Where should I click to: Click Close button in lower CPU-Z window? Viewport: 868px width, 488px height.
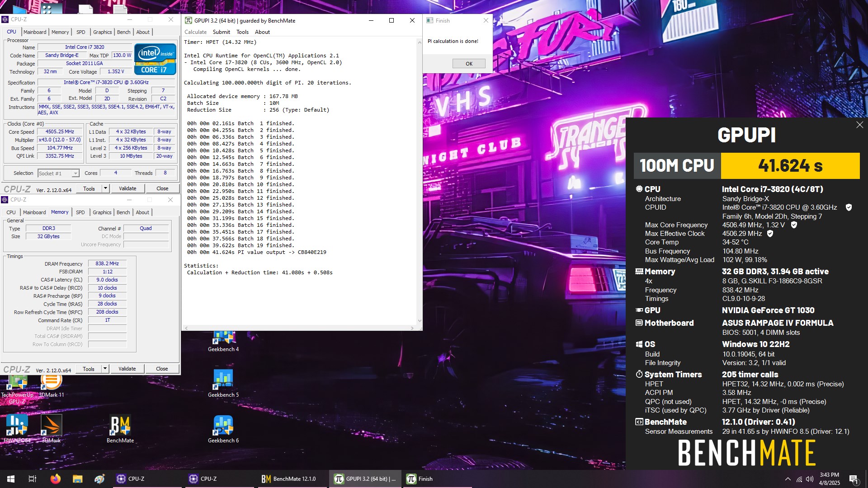(x=162, y=369)
